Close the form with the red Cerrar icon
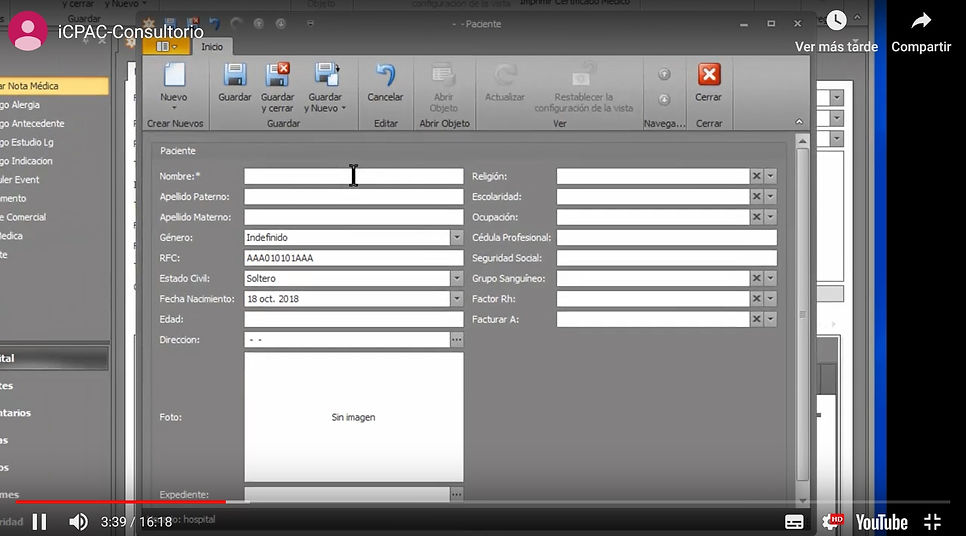Viewport: 966px width, 536px height. 708,75
